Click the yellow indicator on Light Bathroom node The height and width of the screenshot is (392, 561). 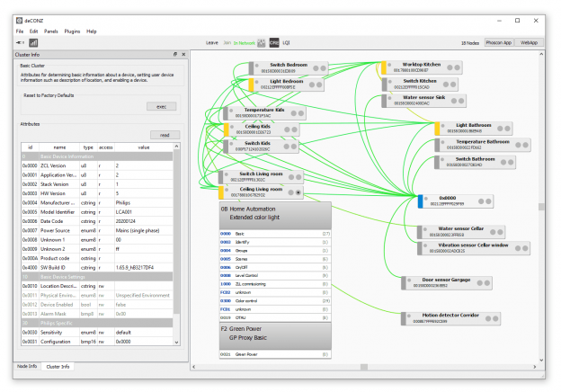[438, 129]
